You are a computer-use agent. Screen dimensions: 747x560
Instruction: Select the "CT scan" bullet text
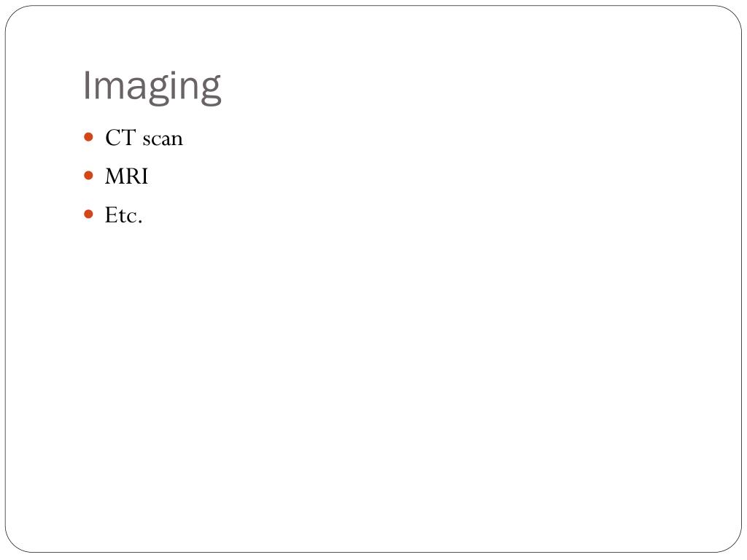pos(144,138)
